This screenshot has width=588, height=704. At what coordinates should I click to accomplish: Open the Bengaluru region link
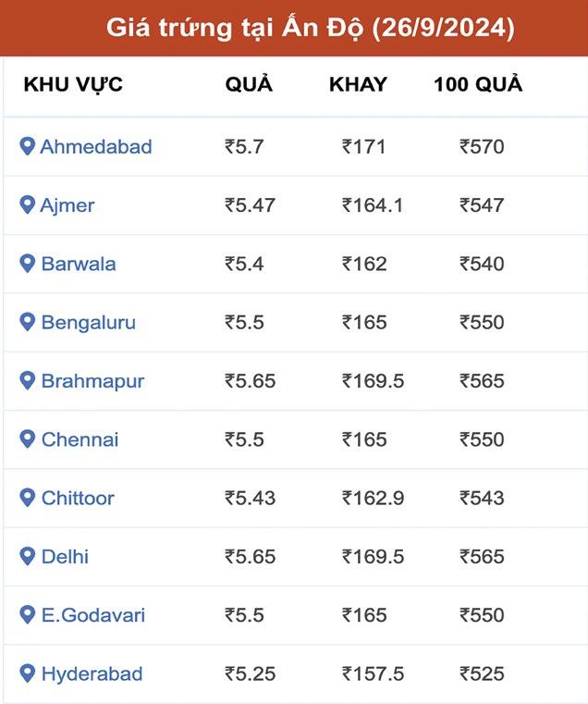click(88, 322)
